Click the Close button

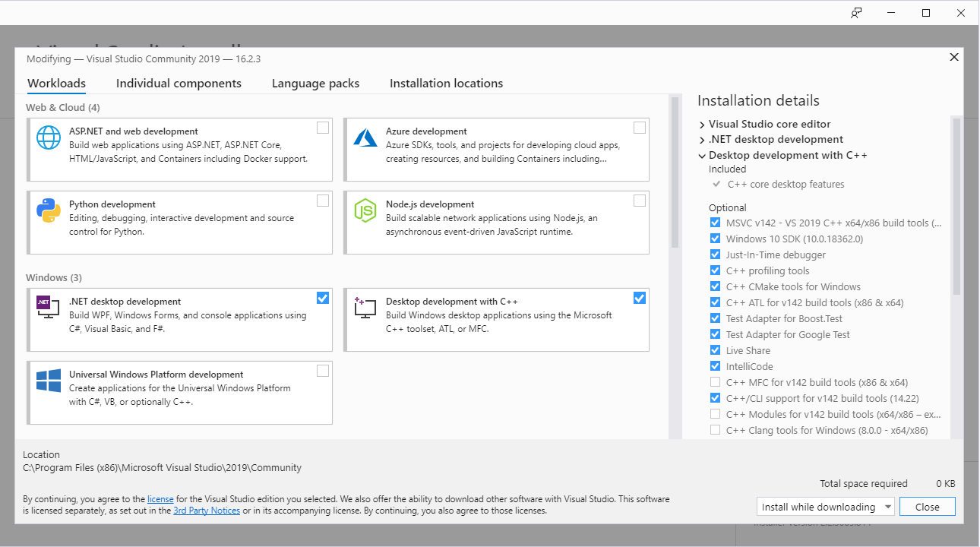[x=927, y=507]
